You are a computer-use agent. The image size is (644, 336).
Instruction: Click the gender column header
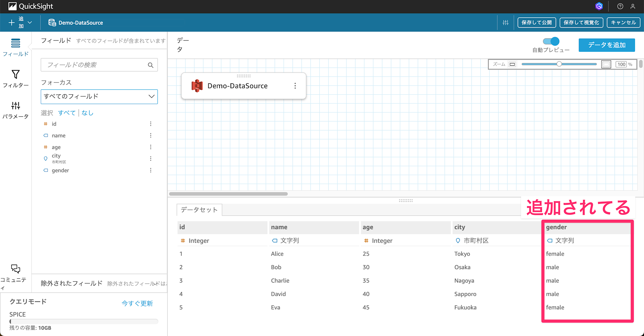click(x=587, y=227)
